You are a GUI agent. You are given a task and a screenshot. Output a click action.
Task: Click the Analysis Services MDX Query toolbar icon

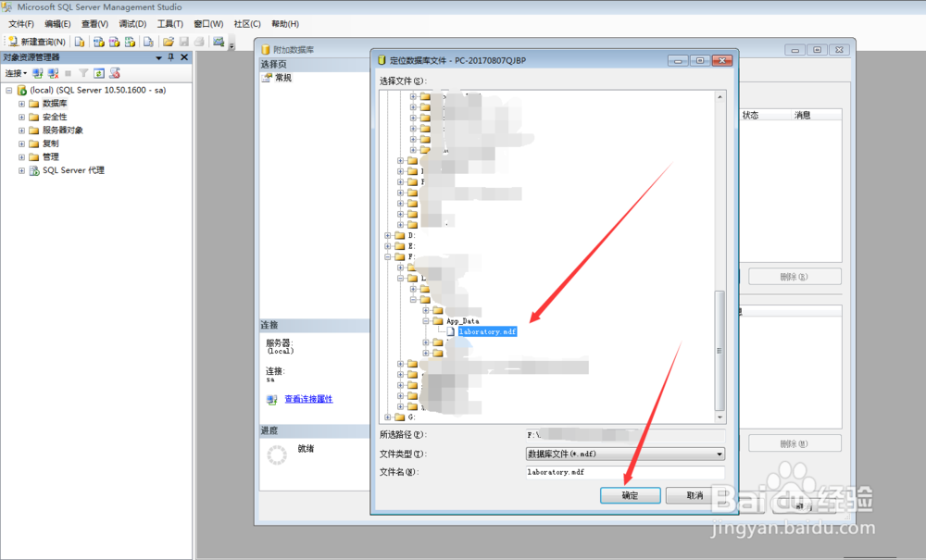point(99,42)
